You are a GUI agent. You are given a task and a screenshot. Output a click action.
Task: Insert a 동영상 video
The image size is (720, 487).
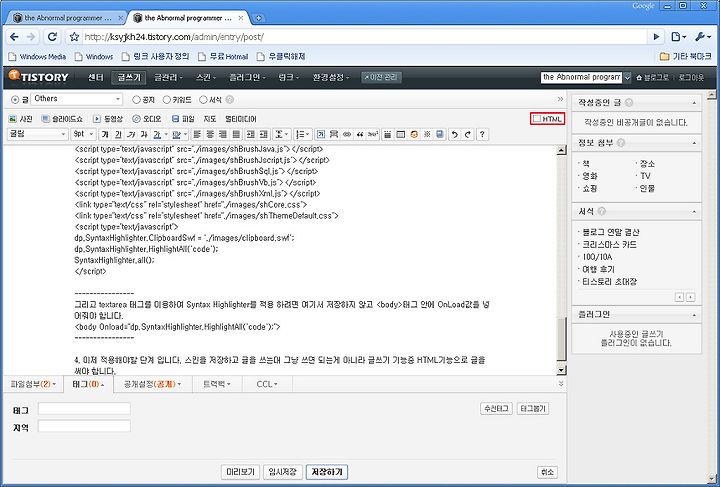click(x=108, y=119)
